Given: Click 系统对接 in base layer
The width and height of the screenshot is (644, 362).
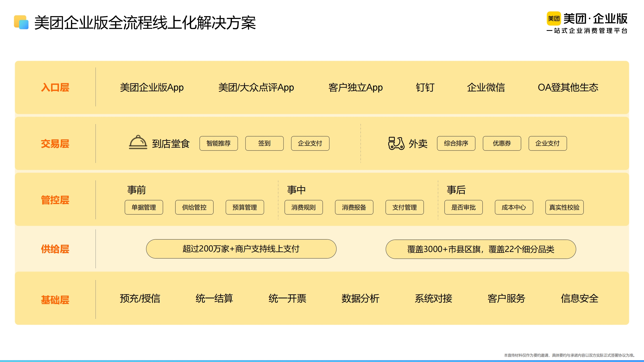Looking at the screenshot, I should [433, 298].
